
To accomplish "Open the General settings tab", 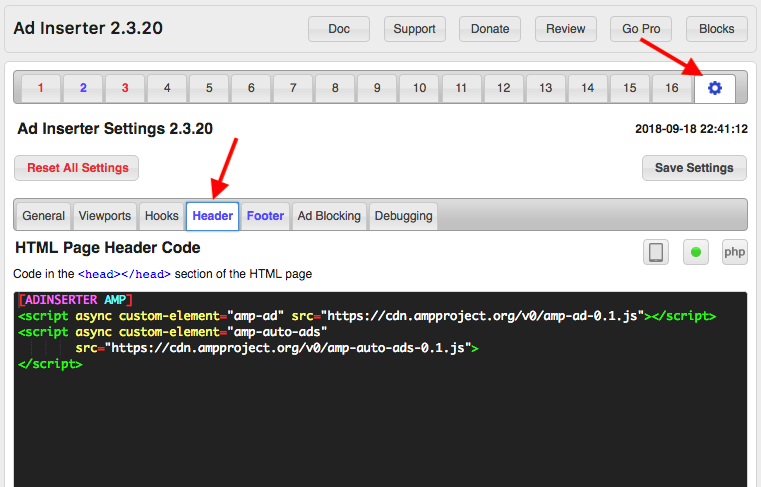I will pos(43,216).
